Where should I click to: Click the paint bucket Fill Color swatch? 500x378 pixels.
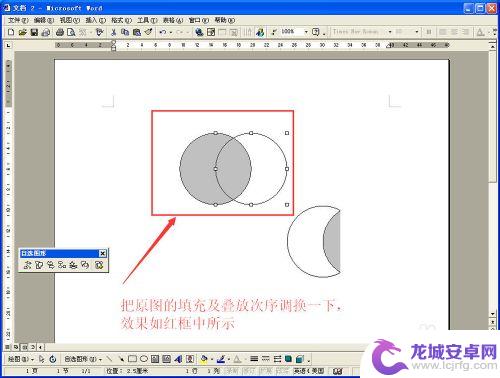click(x=204, y=359)
